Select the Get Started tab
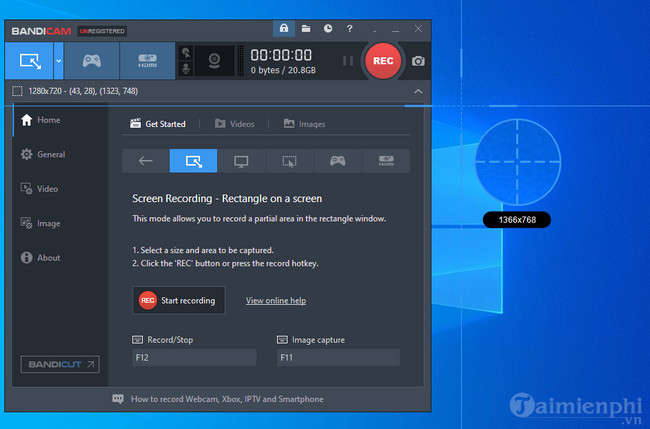 158,124
